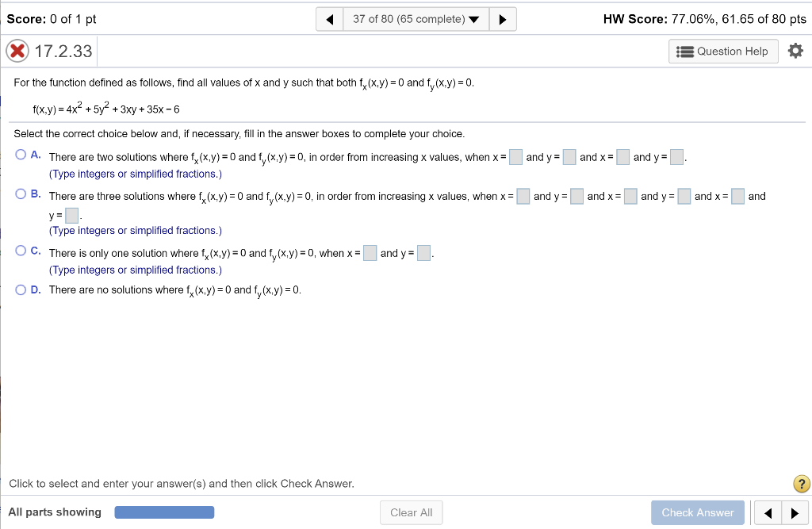
Task: Click second y answer box in option B
Action: [x=684, y=197]
